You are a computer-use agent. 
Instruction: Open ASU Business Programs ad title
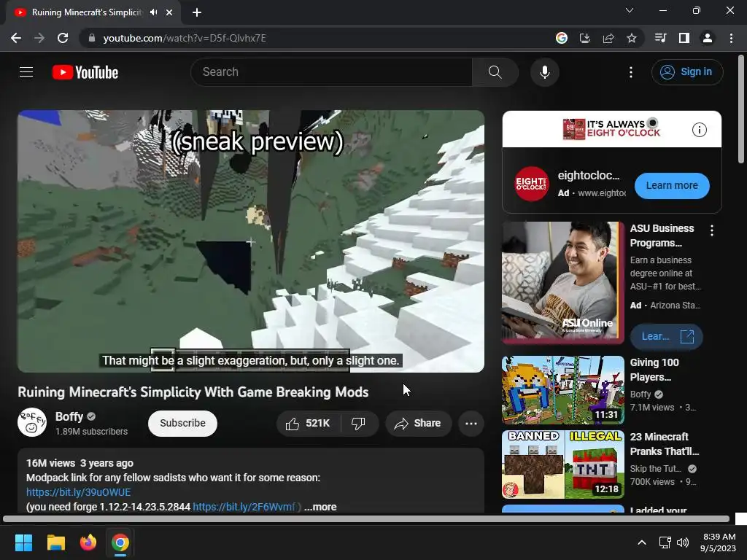point(662,236)
